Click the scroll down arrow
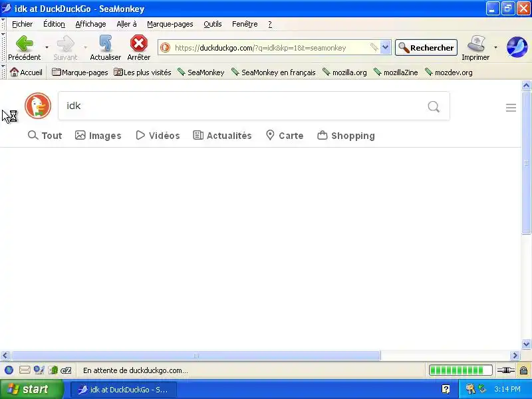The image size is (532, 399). (x=526, y=344)
